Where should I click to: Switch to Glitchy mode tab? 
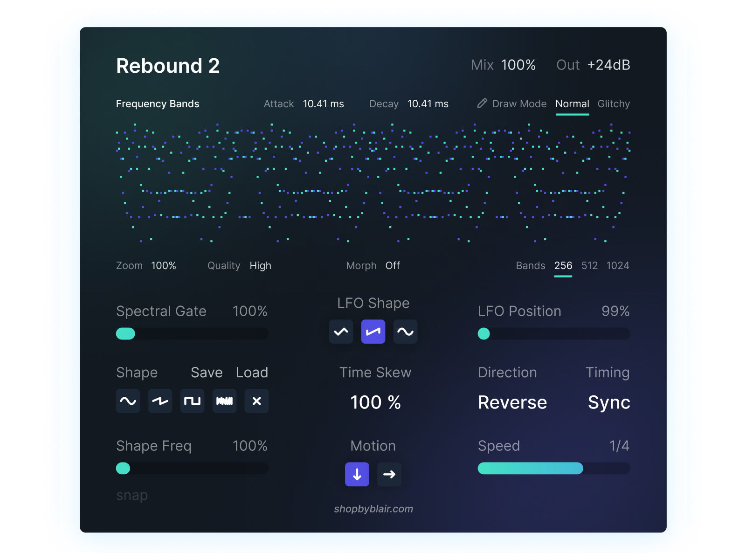click(614, 104)
